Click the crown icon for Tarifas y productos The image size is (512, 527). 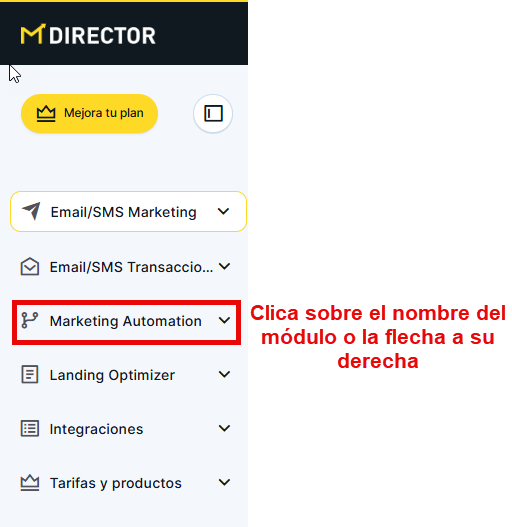point(30,483)
